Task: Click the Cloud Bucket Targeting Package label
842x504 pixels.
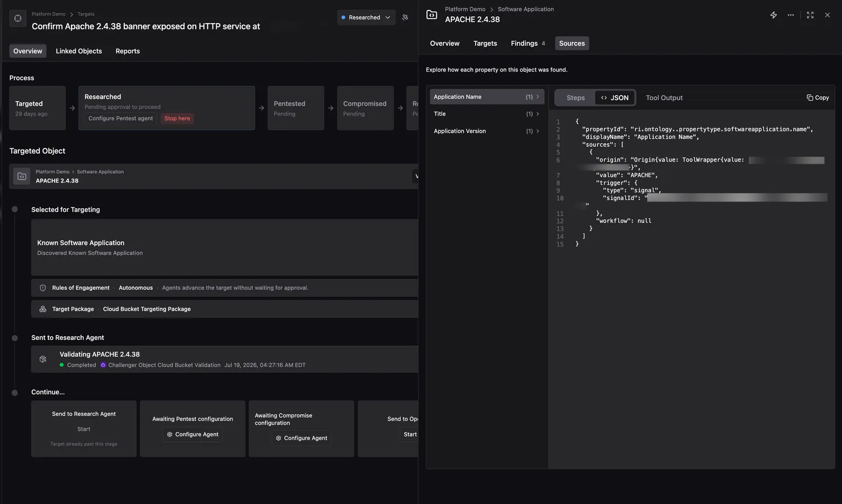Action: coord(147,309)
